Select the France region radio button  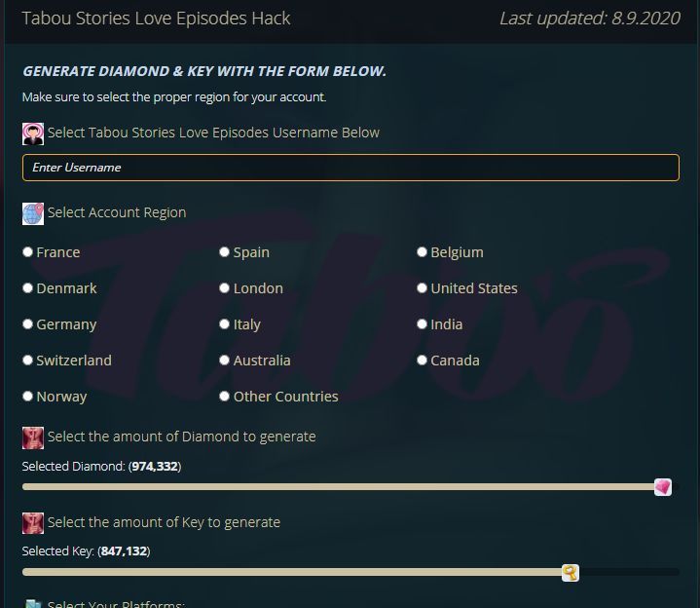click(x=27, y=252)
